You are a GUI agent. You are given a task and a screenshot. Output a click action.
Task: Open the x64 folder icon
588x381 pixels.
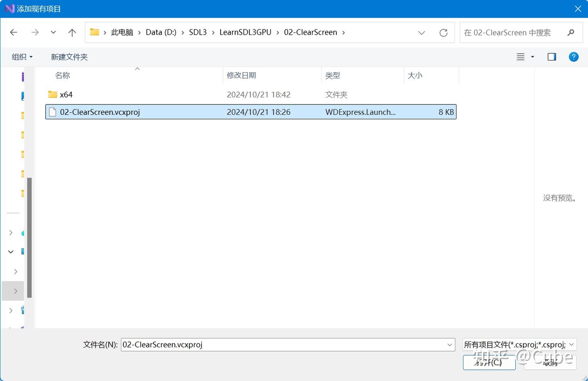coord(52,94)
